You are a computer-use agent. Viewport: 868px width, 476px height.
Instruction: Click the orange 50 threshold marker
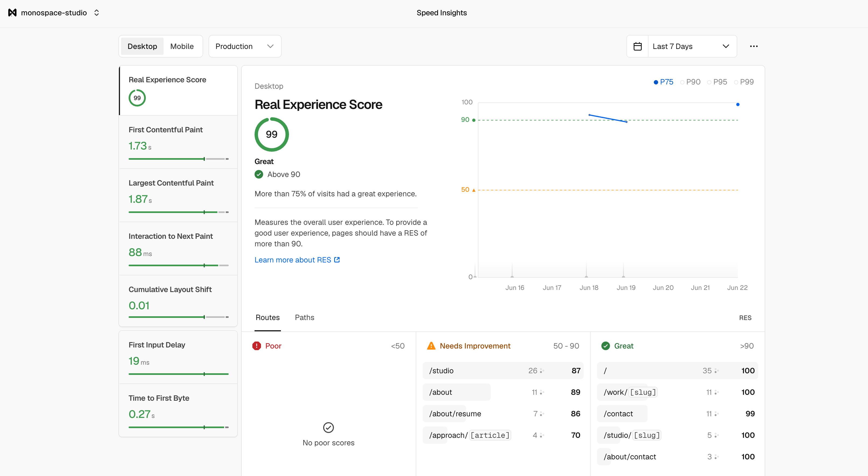point(474,190)
